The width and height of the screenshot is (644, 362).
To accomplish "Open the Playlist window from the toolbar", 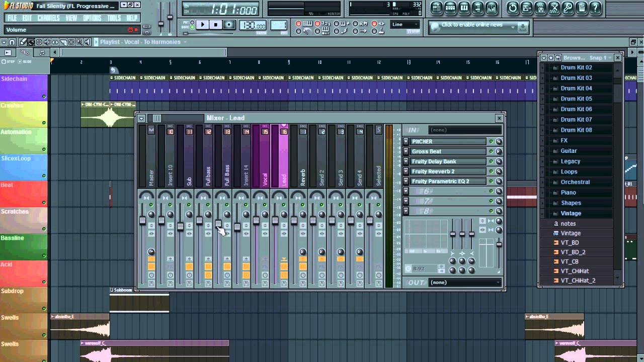I will click(x=436, y=8).
